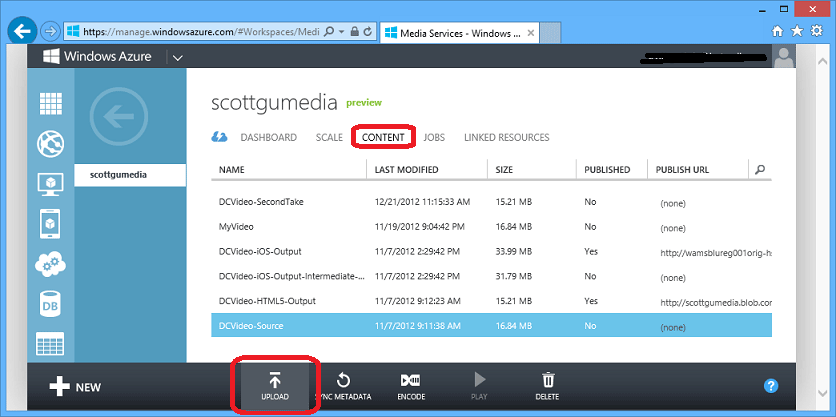Click the wamsblureg001orig publish URL
836x417 pixels.
[x=716, y=253]
